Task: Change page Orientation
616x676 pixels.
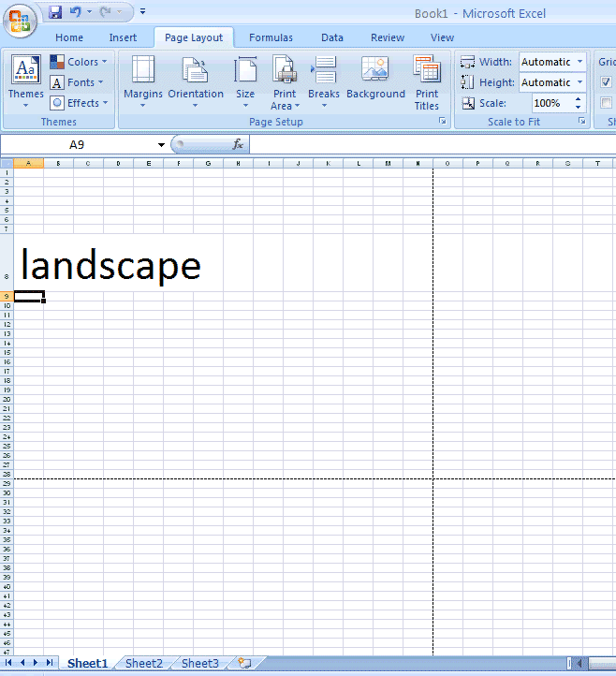Action: pos(196,81)
